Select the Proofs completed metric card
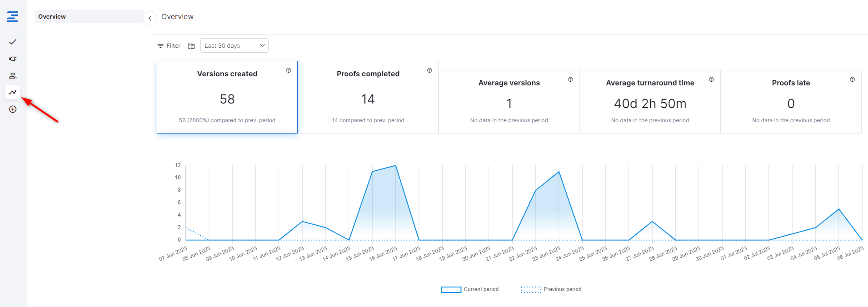Screen dimensions: 868x307 (x=368, y=97)
